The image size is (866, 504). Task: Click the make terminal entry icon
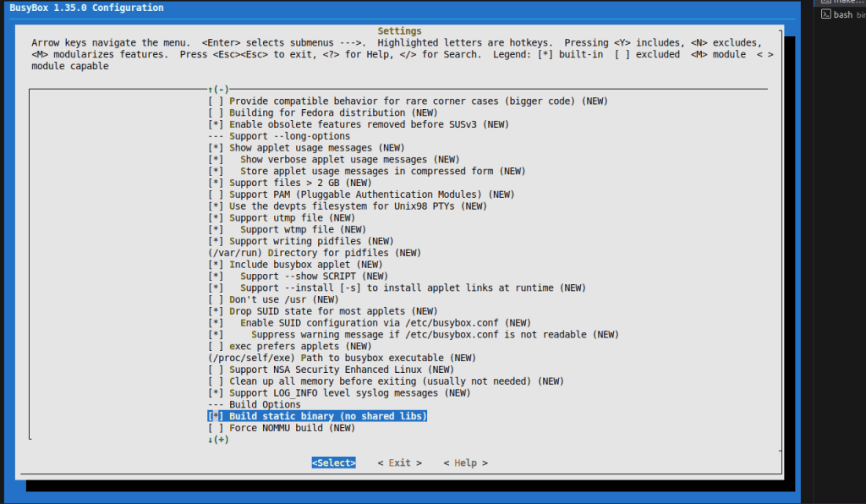coord(825,3)
